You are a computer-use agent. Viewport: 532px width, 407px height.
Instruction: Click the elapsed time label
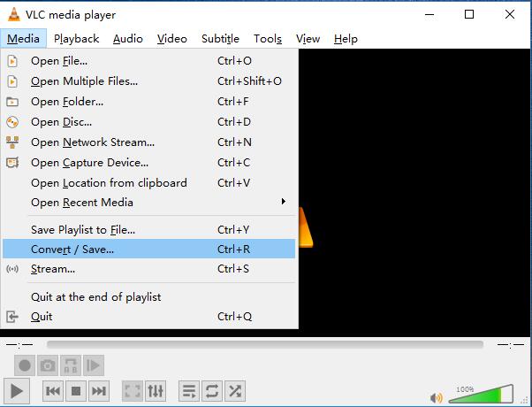click(x=19, y=344)
